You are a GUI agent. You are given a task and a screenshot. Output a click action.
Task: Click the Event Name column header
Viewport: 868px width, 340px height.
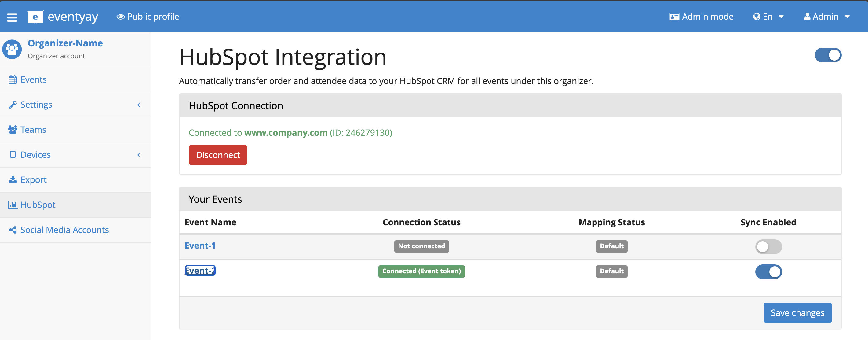[x=210, y=222]
